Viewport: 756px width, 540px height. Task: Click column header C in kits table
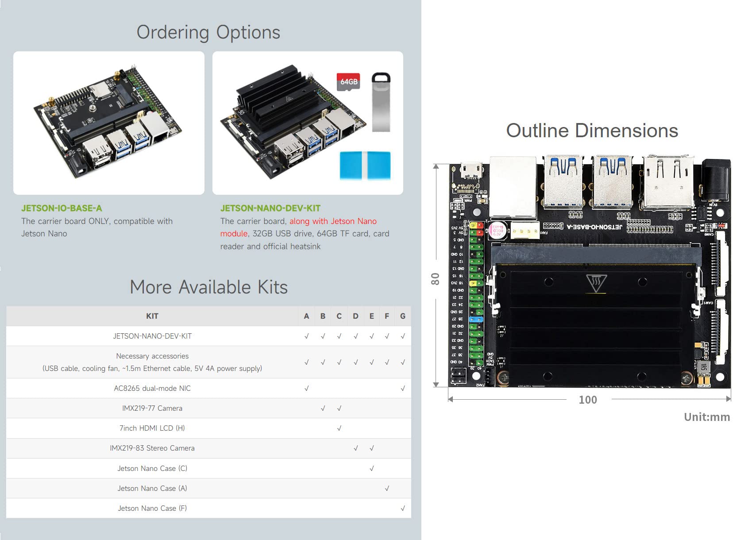coord(339,316)
